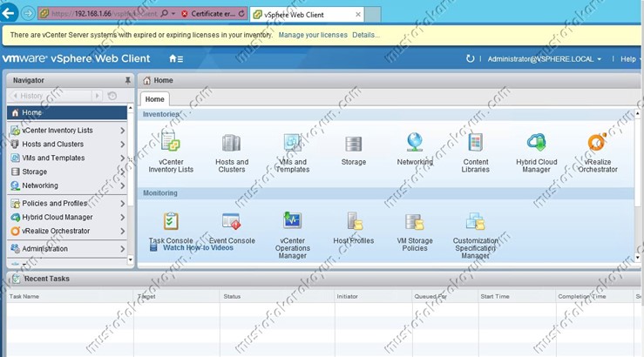Select vCenter Inventory Lists in Navigator
This screenshot has width=644, height=357.
point(67,131)
